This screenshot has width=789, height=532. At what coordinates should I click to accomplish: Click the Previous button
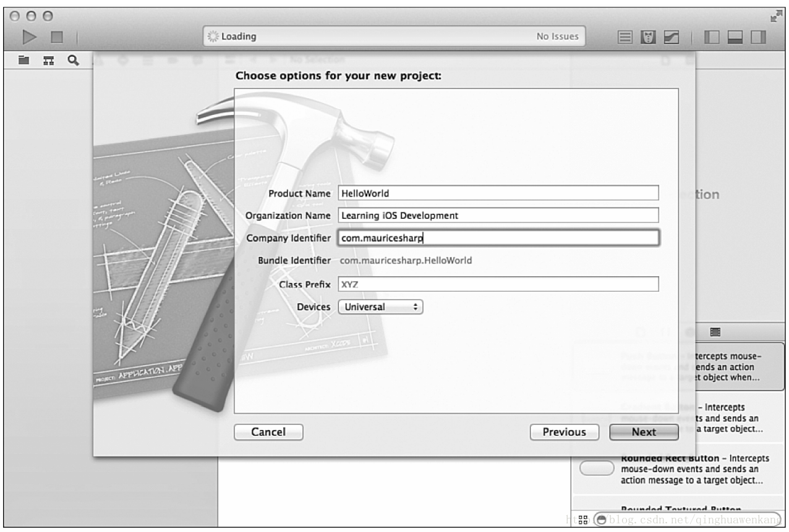[x=564, y=432]
